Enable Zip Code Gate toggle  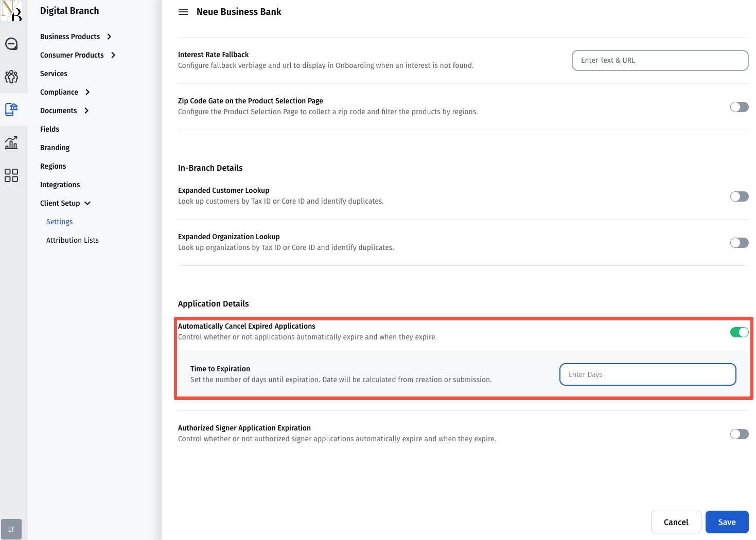pyautogui.click(x=739, y=107)
